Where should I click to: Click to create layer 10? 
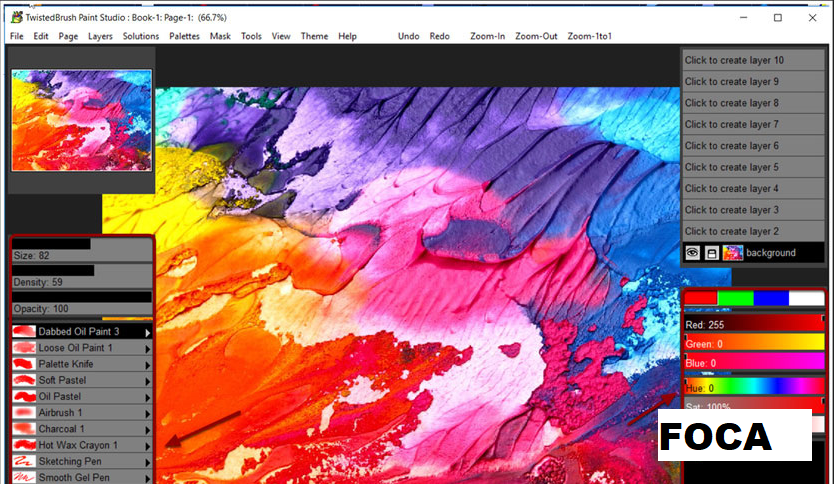(x=753, y=60)
